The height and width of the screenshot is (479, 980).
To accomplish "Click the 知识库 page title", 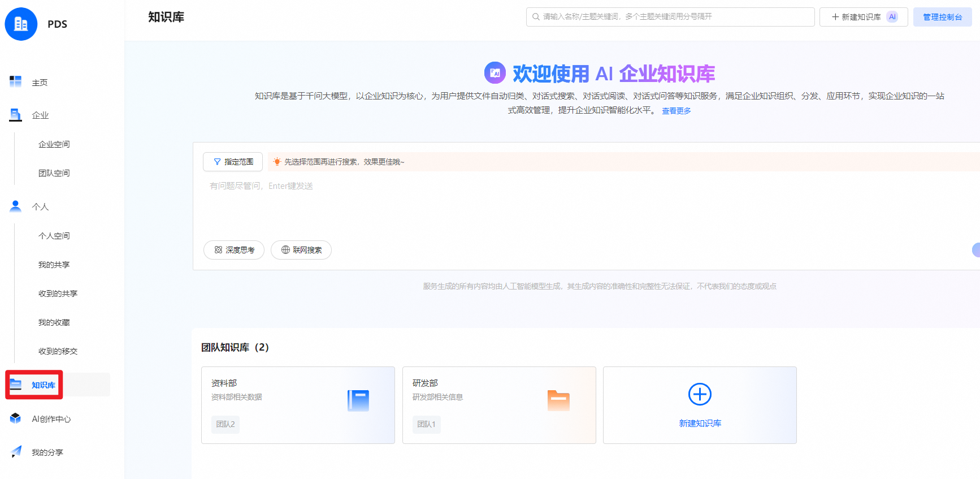I will point(166,17).
